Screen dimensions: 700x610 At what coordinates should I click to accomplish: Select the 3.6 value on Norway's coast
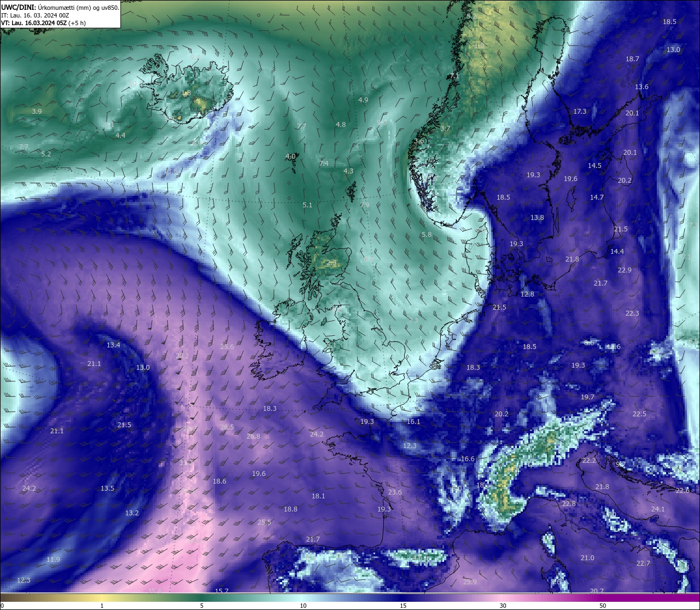tap(419, 141)
